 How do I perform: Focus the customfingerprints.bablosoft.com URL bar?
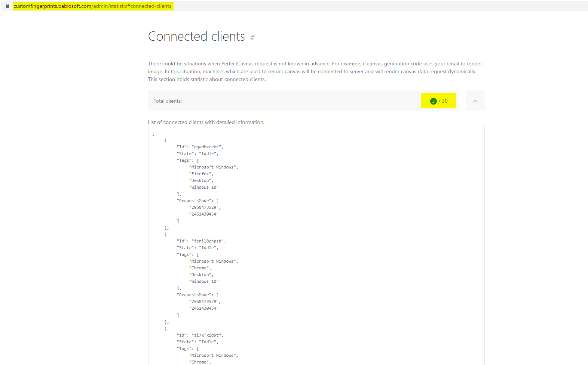tap(92, 6)
